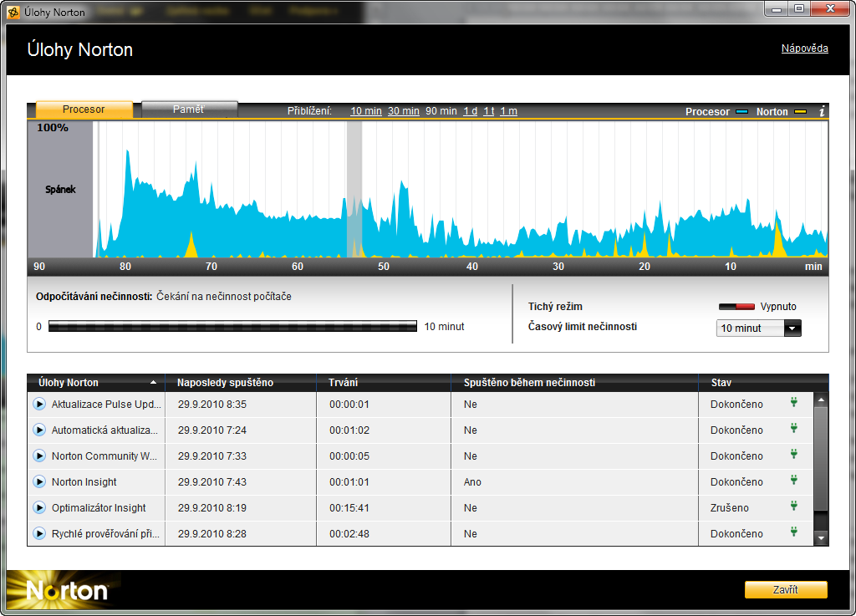Click the task list scrollbar thumb
The width and height of the screenshot is (856, 616).
[x=821, y=458]
